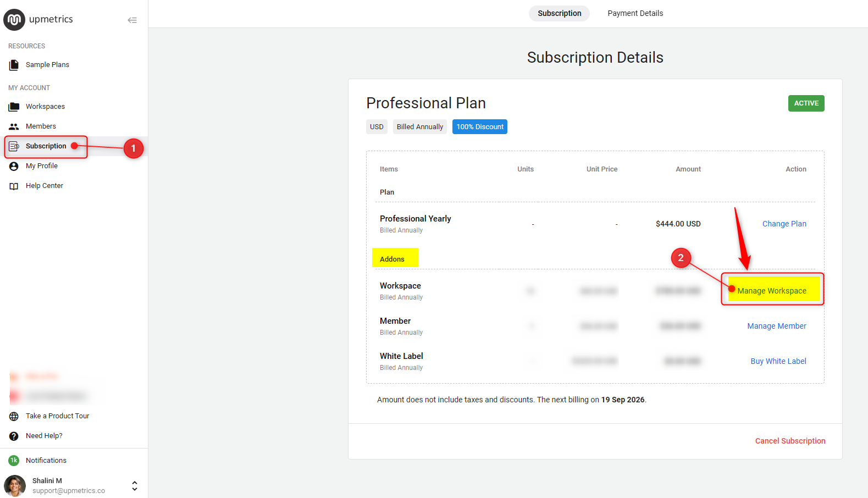Click the Shalini M profile photo

15,486
